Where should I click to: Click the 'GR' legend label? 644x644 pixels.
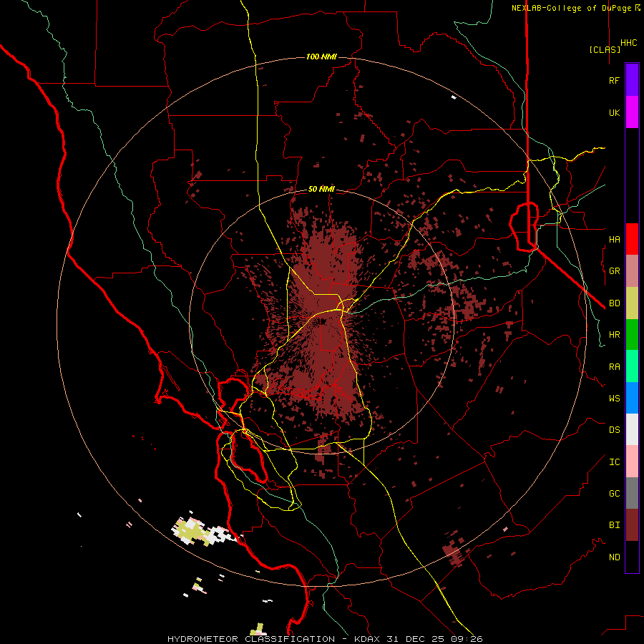pos(614,271)
